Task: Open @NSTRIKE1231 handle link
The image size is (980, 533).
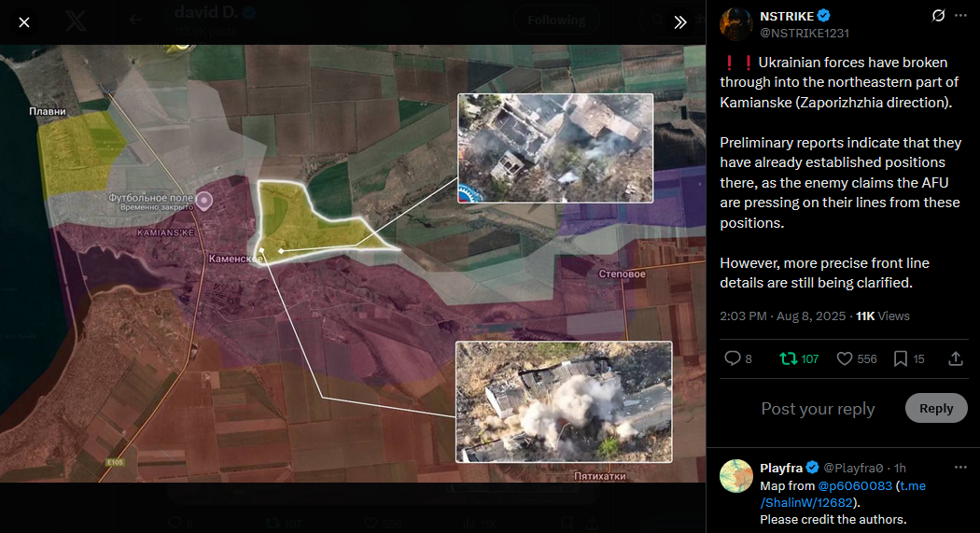Action: tap(805, 33)
